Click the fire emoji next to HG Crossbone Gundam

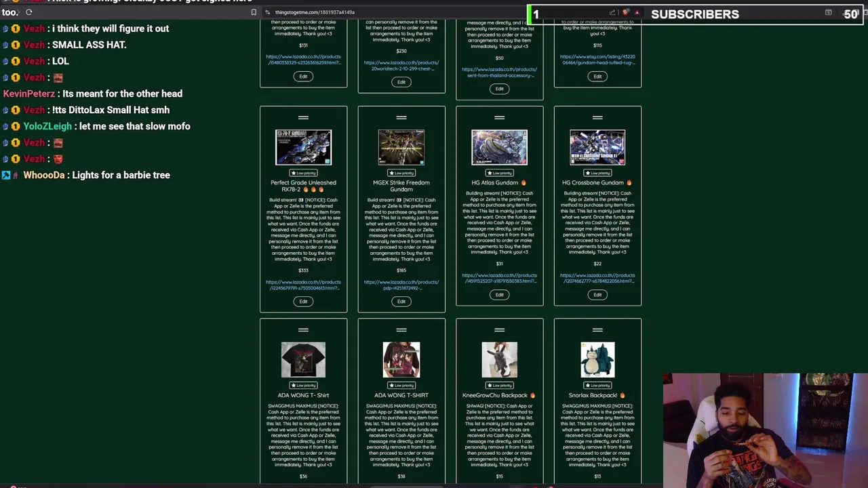point(629,182)
